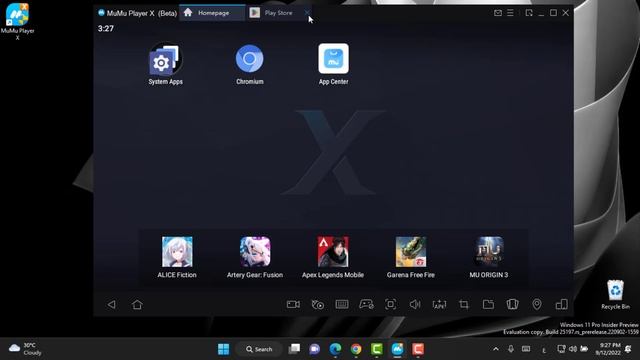This screenshot has width=640, height=360.
Task: Open the Recycle Bin on desktop
Action: tap(615, 294)
